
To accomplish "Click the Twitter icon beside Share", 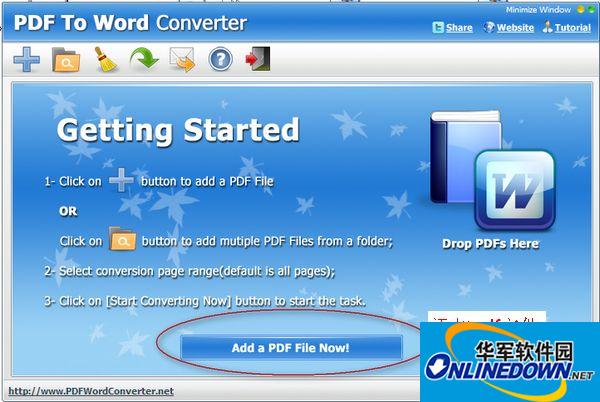I will (x=438, y=27).
